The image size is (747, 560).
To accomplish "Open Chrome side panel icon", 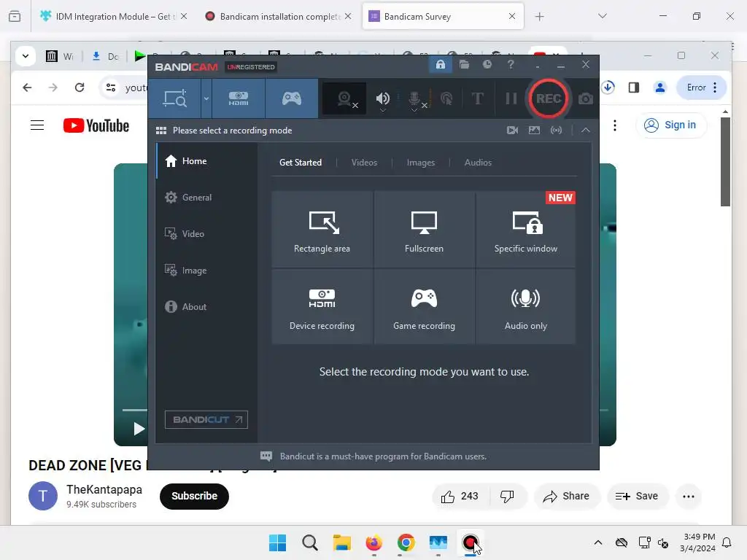I will [x=634, y=87].
